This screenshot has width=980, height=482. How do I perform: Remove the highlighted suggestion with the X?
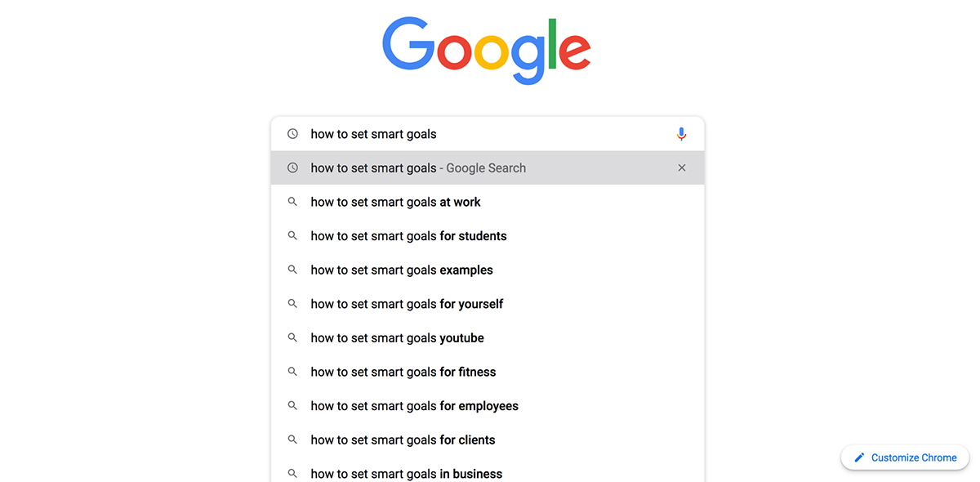tap(682, 167)
